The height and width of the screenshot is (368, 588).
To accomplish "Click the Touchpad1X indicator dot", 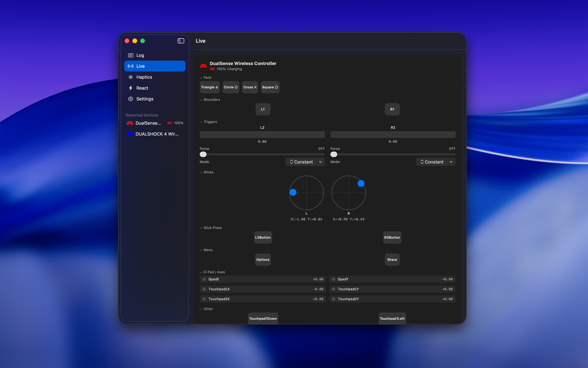I will [204, 289].
